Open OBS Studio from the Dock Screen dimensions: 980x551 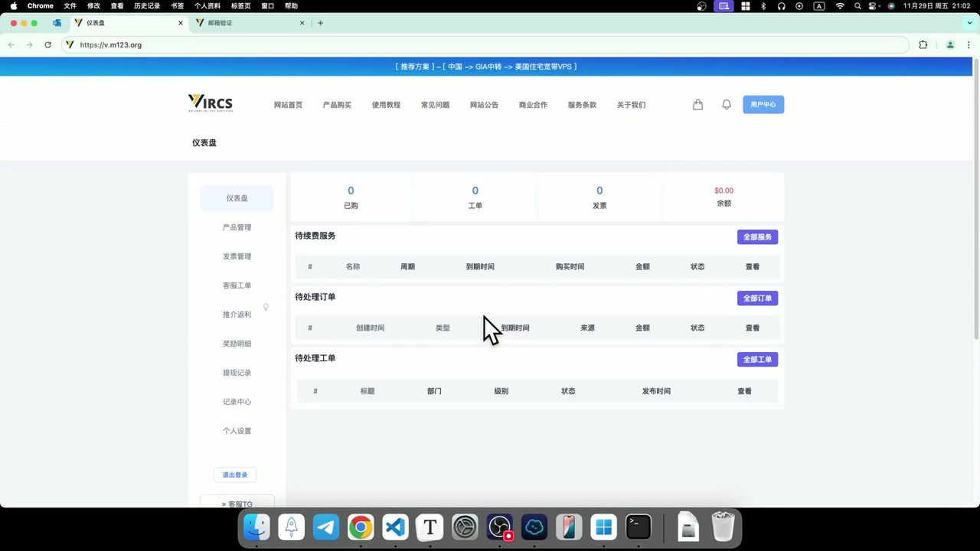click(499, 527)
